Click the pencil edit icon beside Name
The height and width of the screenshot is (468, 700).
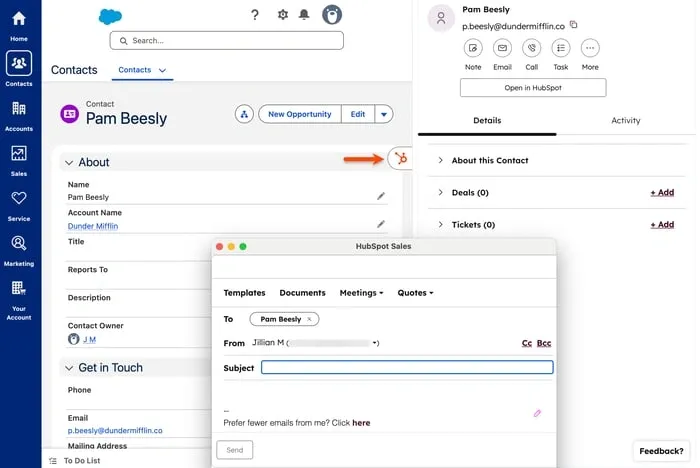coord(381,196)
